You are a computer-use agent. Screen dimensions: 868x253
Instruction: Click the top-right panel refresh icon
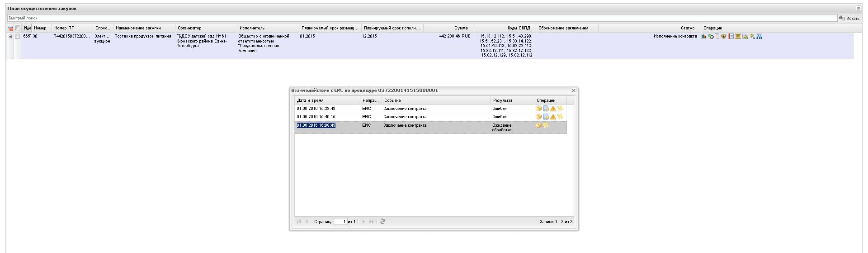[858, 9]
